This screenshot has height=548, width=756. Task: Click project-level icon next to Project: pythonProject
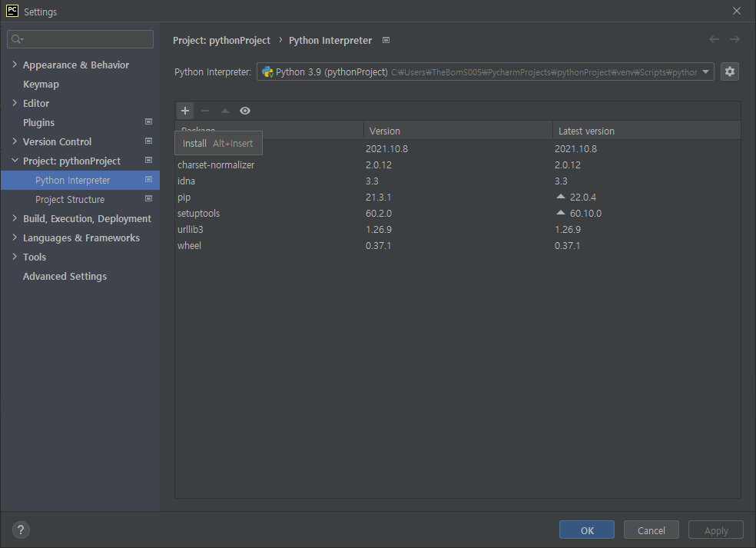148,160
